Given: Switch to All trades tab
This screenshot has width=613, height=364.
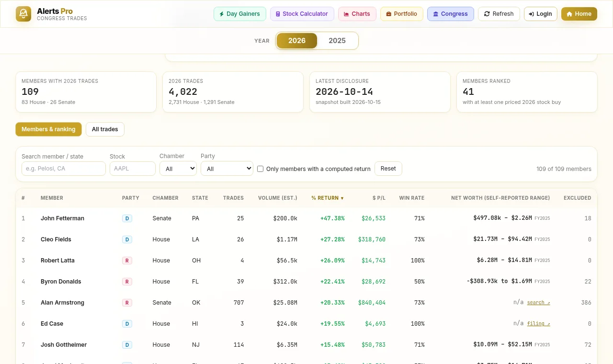Looking at the screenshot, I should pos(105,129).
